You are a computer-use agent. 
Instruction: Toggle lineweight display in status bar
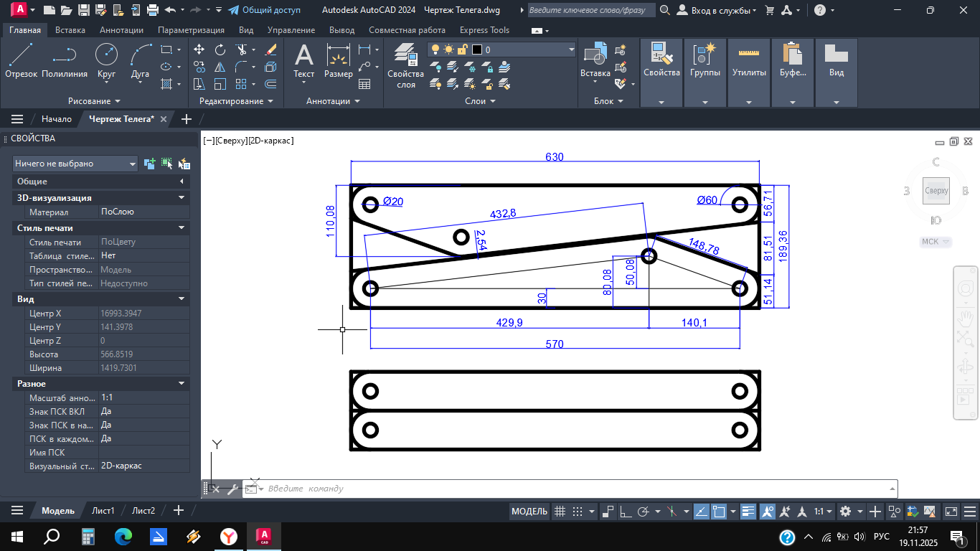pos(748,512)
